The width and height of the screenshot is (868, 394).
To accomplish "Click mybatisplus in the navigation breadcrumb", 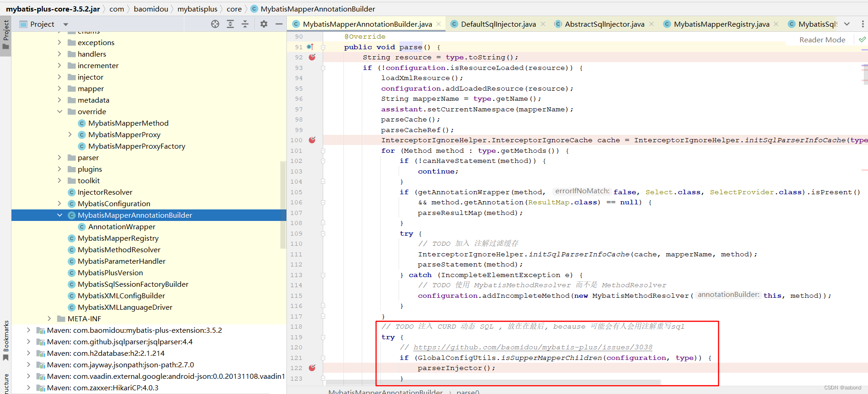I will point(197,9).
